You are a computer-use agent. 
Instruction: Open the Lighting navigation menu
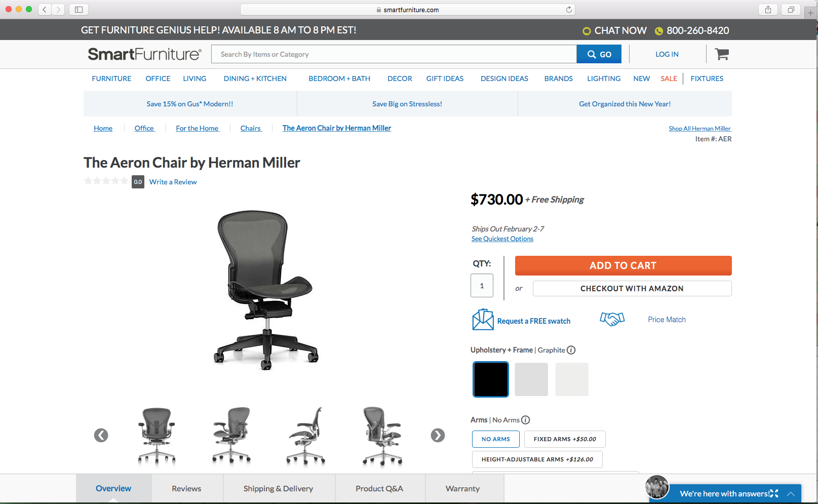pos(604,79)
